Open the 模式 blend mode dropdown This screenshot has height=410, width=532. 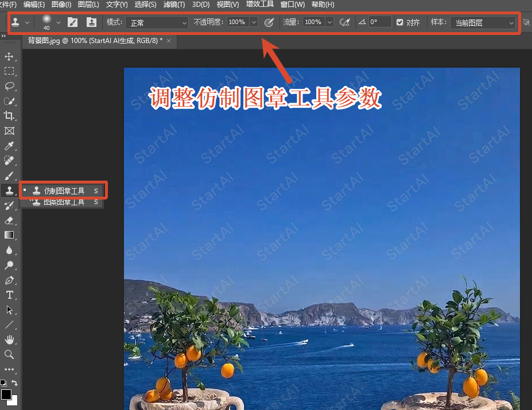point(157,22)
